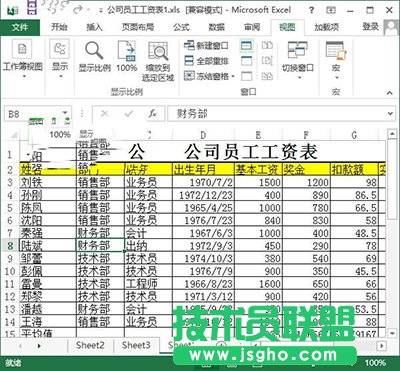
Task: Click the next sheet navigation arrow
Action: click(39, 346)
